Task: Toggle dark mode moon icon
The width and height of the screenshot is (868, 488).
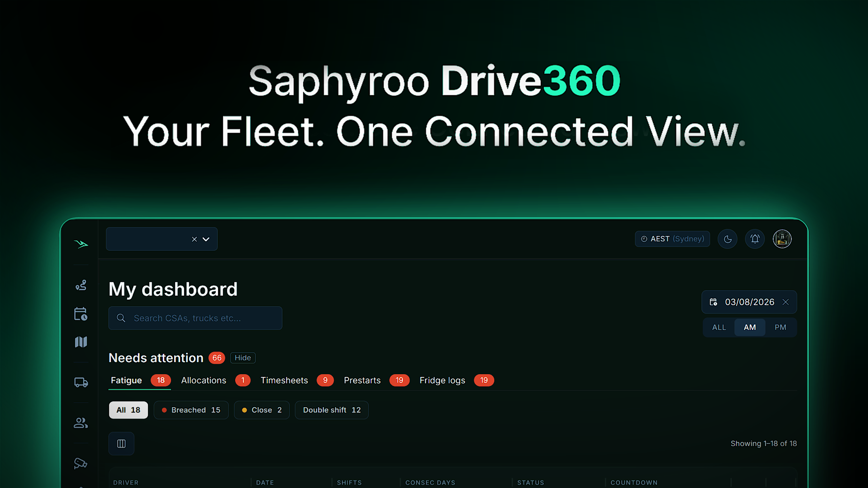Action: tap(727, 239)
